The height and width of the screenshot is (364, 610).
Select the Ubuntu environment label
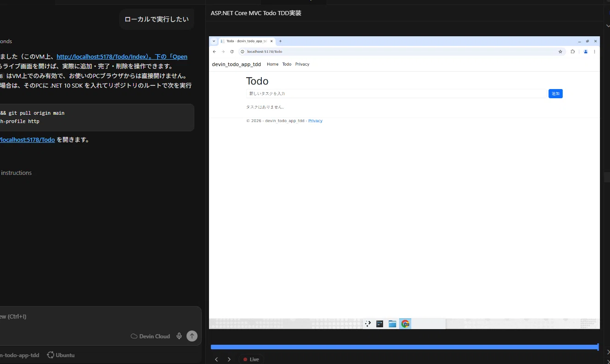pyautogui.click(x=61, y=355)
